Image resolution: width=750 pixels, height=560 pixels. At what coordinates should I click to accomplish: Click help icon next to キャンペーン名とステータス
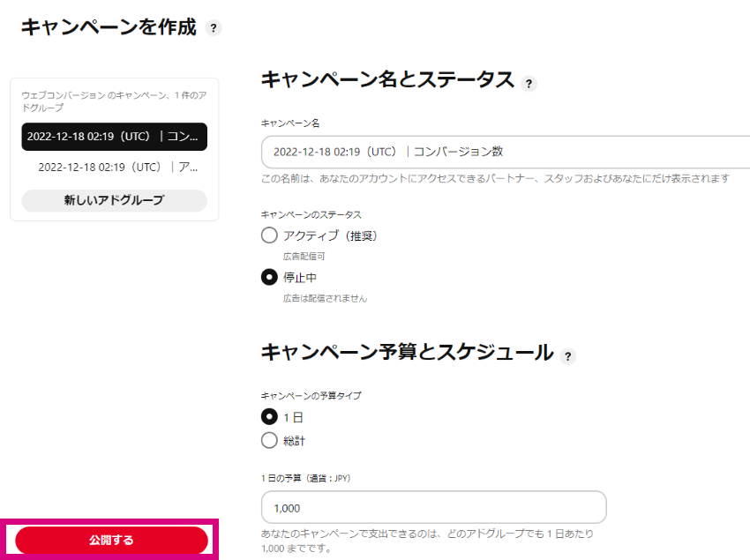(529, 84)
